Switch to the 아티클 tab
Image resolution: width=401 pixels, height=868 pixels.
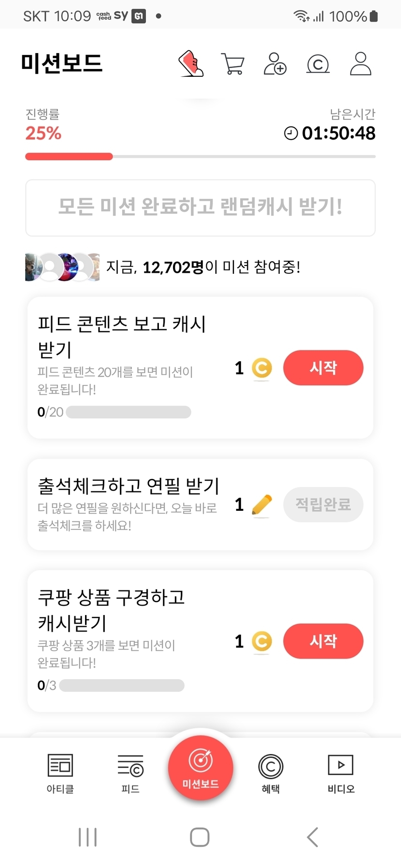click(60, 773)
